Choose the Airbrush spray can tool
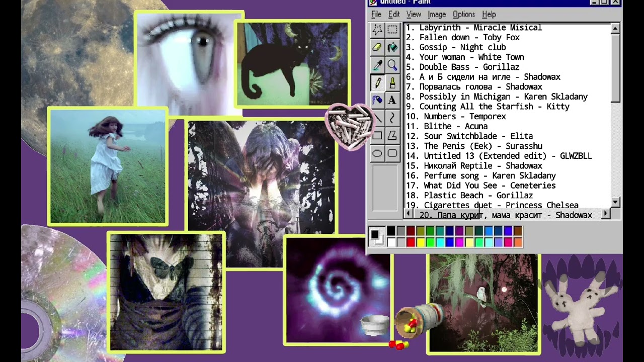The width and height of the screenshot is (644, 362). pos(377,100)
